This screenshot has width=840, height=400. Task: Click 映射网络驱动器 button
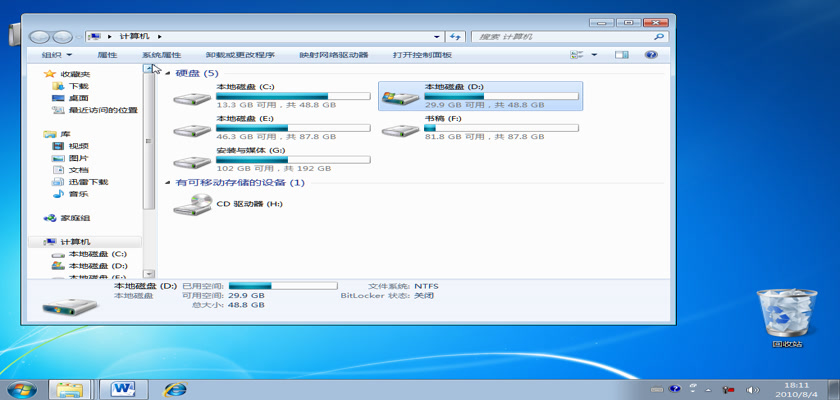click(x=333, y=55)
